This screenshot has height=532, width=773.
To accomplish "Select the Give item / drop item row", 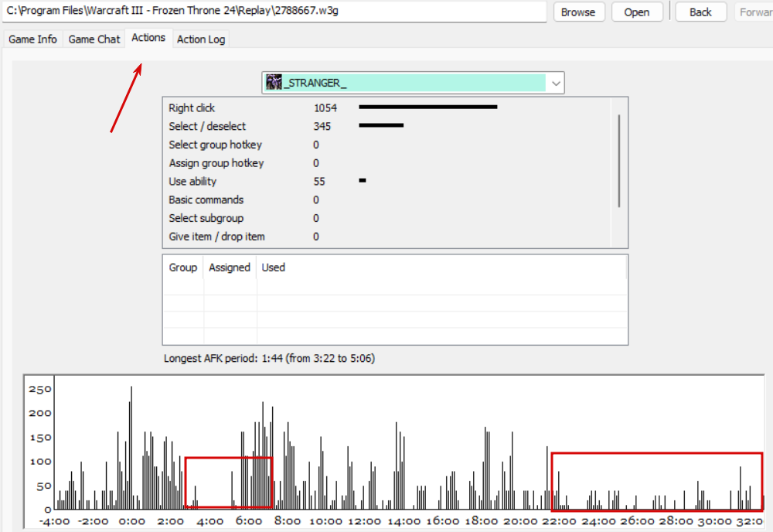I will (387, 236).
